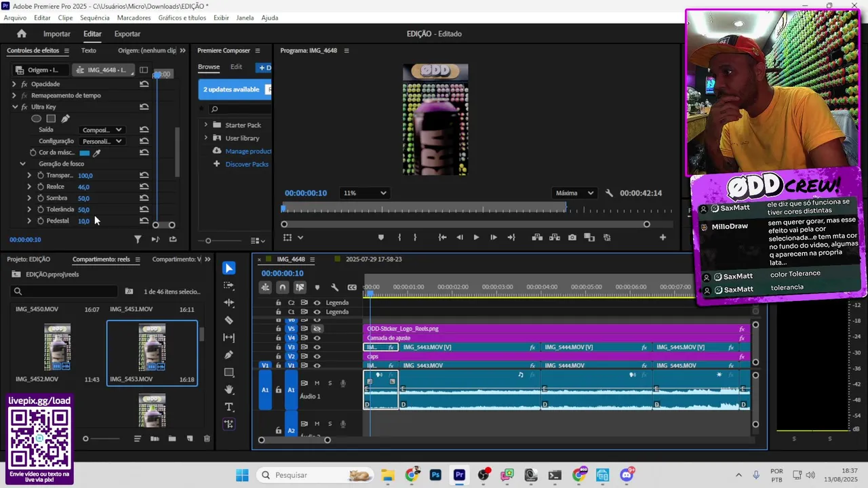This screenshot has height=488, width=868.
Task: Click the Discover Packs link
Action: click(x=247, y=164)
